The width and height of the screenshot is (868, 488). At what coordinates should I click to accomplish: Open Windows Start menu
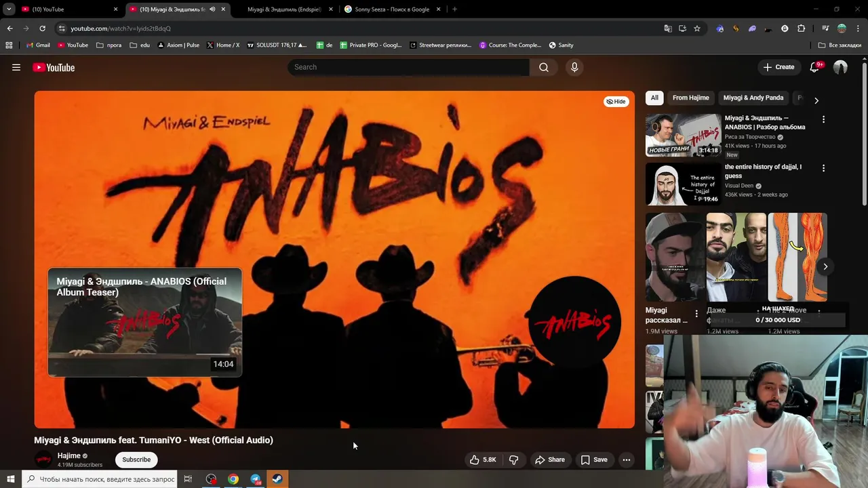(10, 479)
